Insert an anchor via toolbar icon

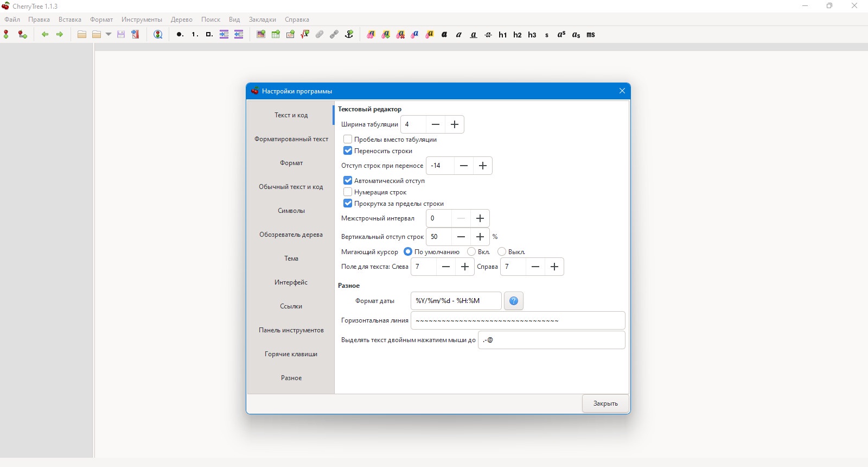pos(349,34)
